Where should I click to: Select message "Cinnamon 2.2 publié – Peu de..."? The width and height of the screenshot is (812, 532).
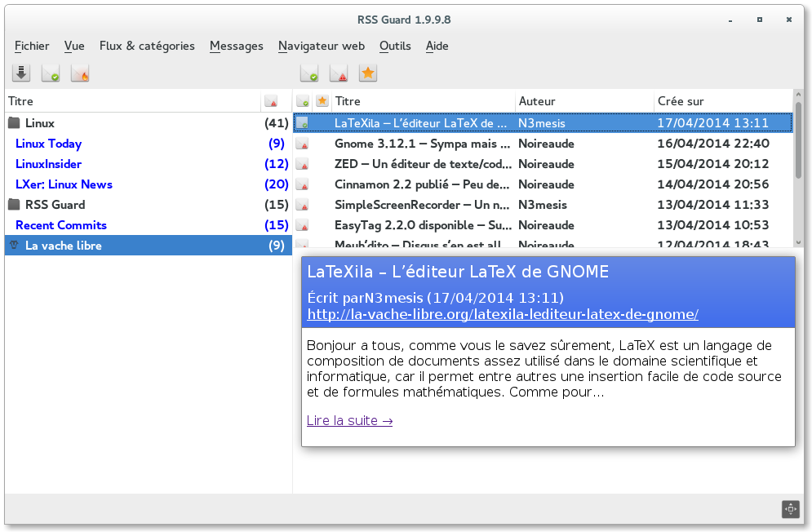543,184
